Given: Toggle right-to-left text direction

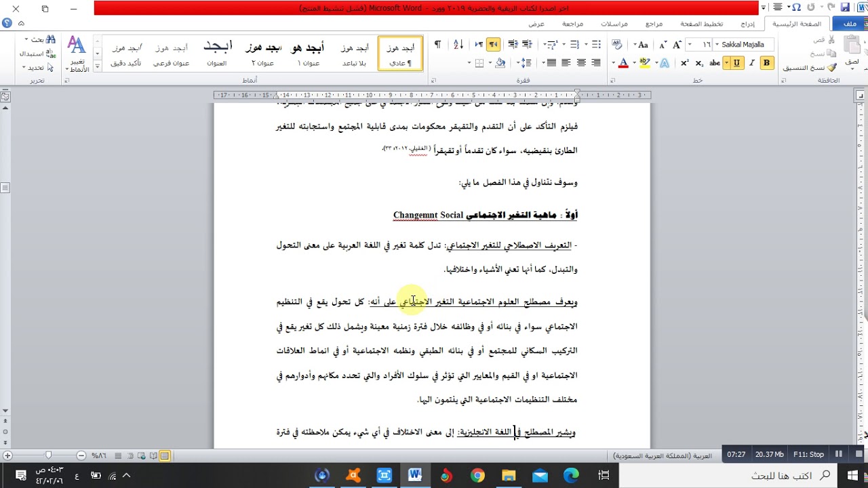Looking at the screenshot, I should [x=493, y=44].
